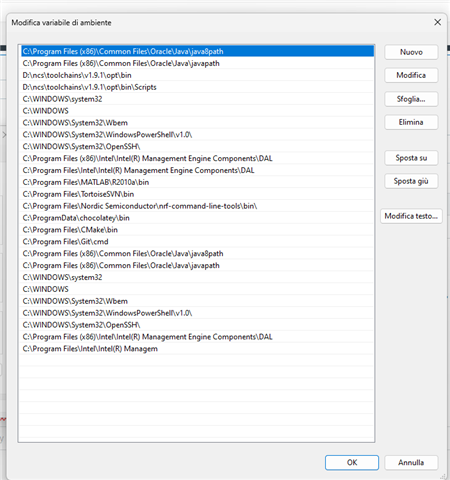The image size is (450, 480).
Task: Select the truncated Intel(R) Managem entry
Action: (x=197, y=349)
